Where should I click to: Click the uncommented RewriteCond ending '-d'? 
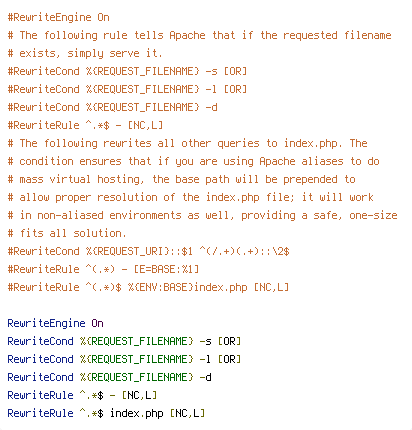[x=109, y=377]
